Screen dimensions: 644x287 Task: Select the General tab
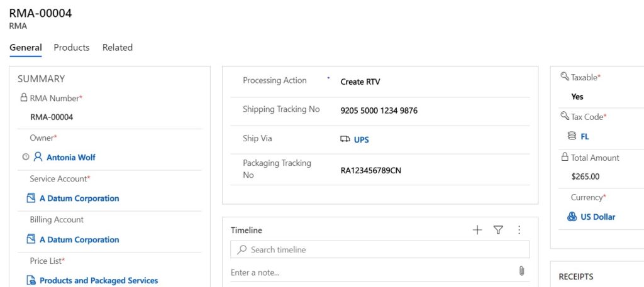pos(26,48)
